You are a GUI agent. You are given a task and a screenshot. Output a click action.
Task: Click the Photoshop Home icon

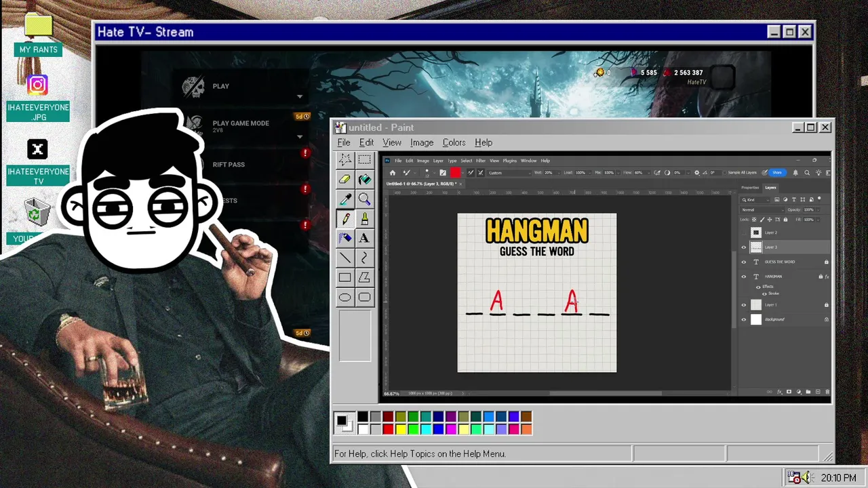393,173
